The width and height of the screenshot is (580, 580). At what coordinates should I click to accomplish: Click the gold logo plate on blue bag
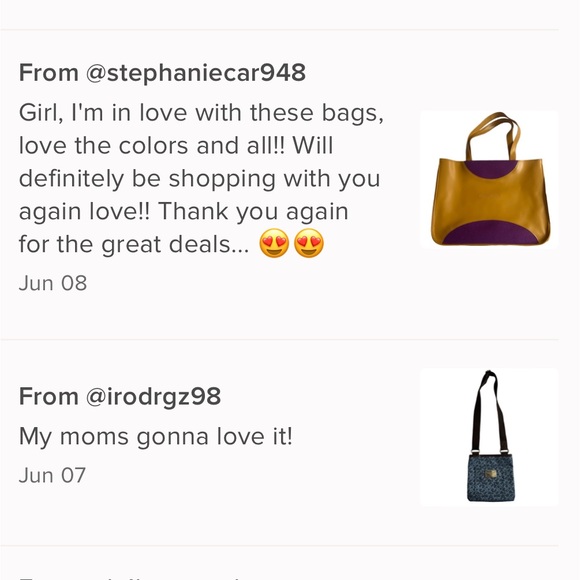tap(492, 476)
